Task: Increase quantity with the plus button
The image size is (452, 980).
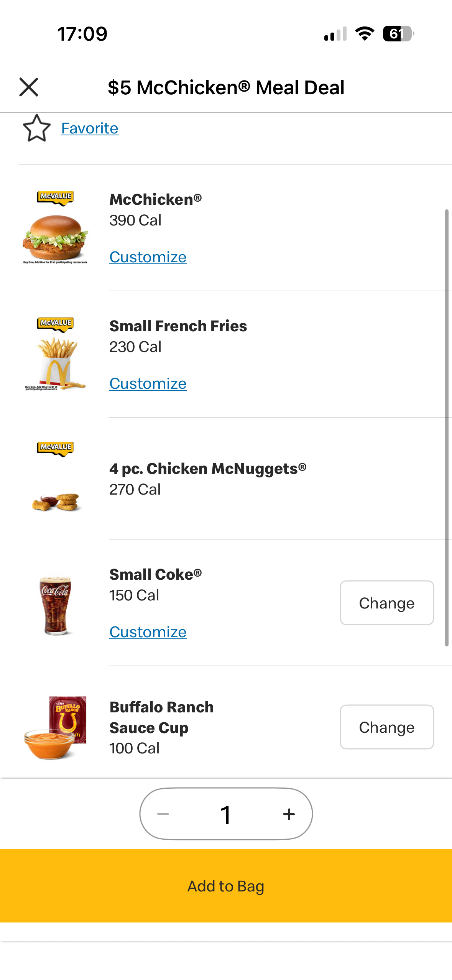Action: tap(289, 814)
